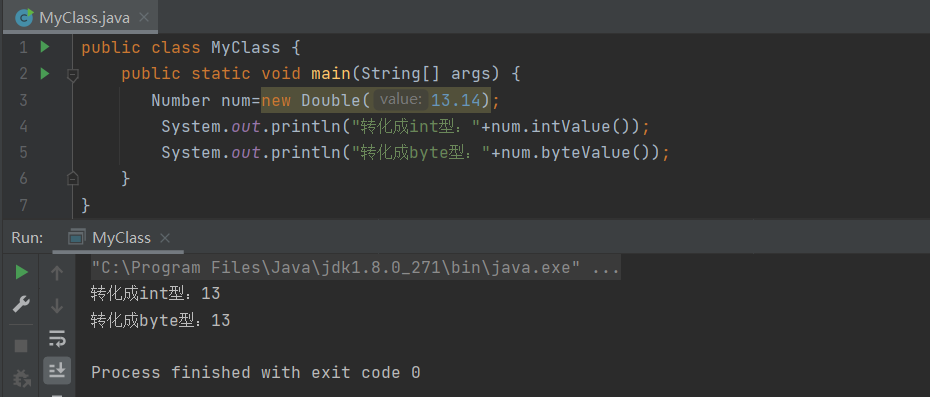The image size is (930, 397).
Task: Click the closing brace on line 7
Action: 85,205
